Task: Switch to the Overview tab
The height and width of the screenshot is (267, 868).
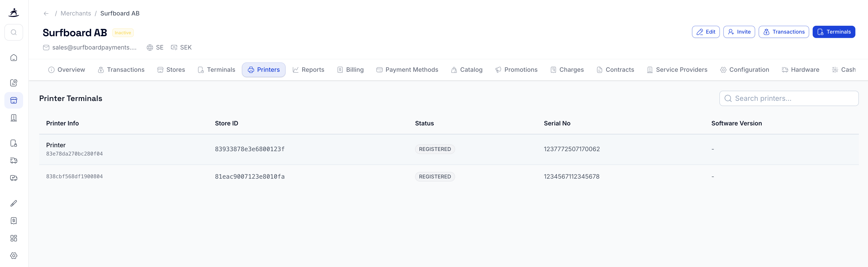Action: [x=67, y=70]
